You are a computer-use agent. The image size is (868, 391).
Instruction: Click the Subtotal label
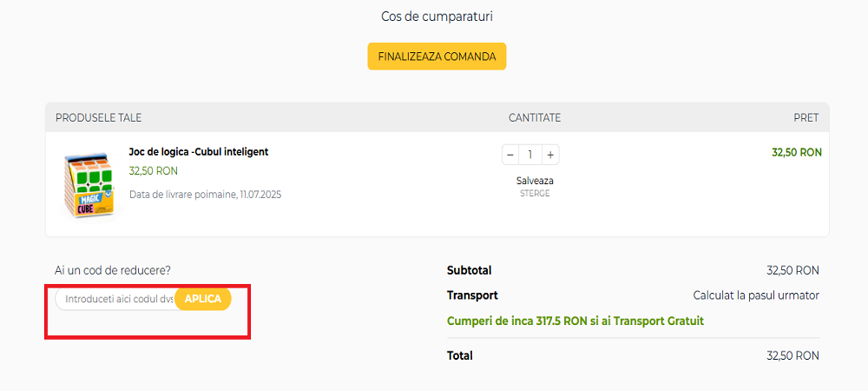tap(469, 270)
